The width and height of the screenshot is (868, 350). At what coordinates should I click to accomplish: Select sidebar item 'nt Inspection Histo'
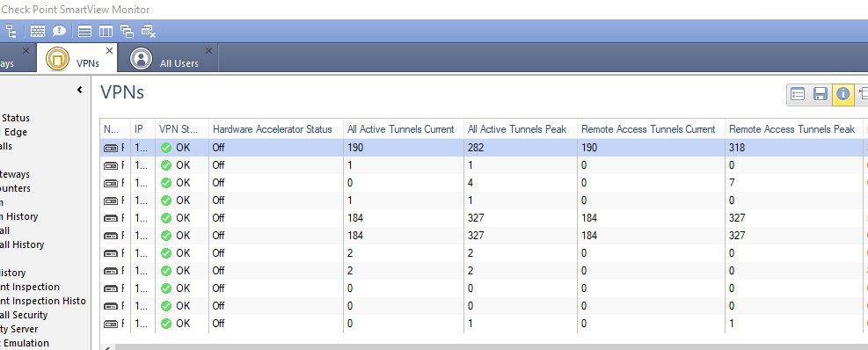(43, 301)
